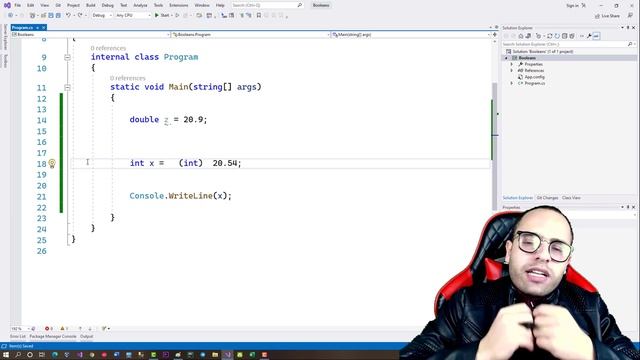Switch to the Class View tab
Viewport: 640px width, 360px height.
click(x=571, y=198)
